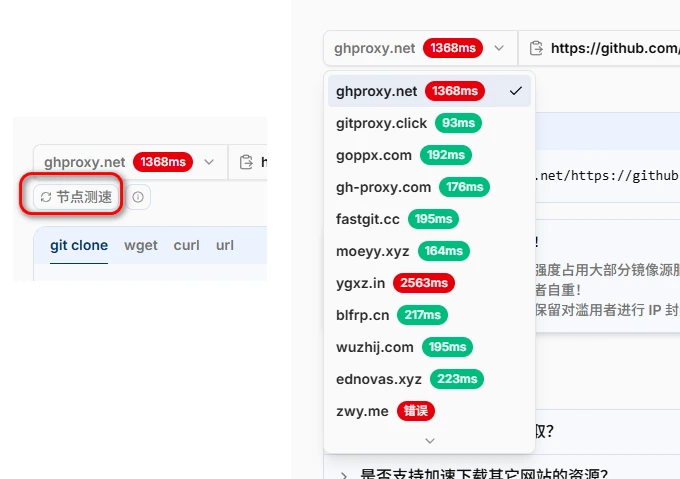Click the paste icon before github URL
680x479 pixels.
coord(536,48)
